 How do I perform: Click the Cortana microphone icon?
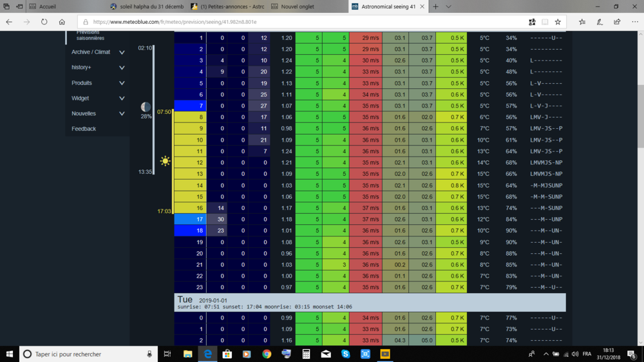[x=149, y=354]
